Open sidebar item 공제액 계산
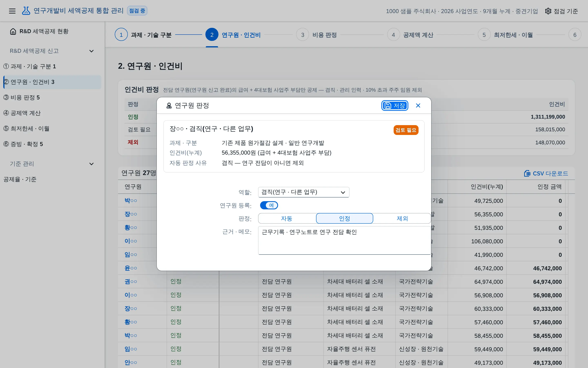Screen dimensions: 588x368 click(x=52, y=113)
